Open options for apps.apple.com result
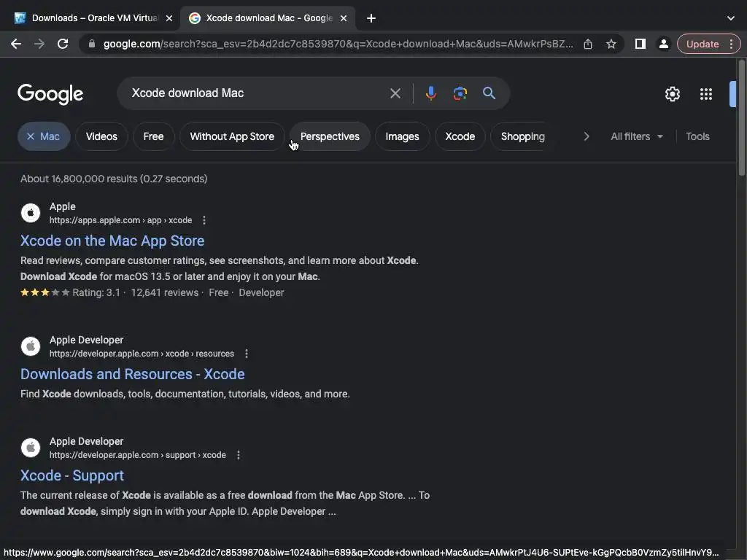The width and height of the screenshot is (747, 560). [204, 220]
